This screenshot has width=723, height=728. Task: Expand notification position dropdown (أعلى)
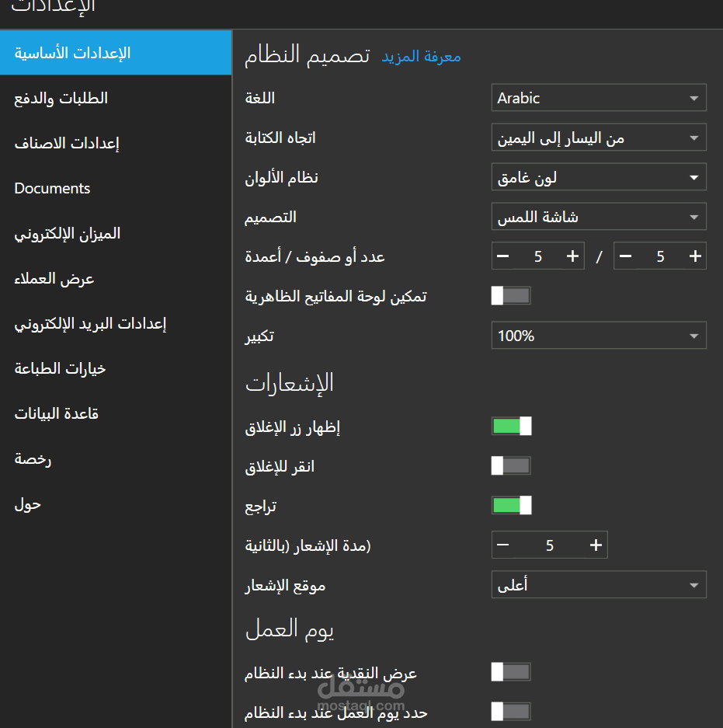point(599,585)
